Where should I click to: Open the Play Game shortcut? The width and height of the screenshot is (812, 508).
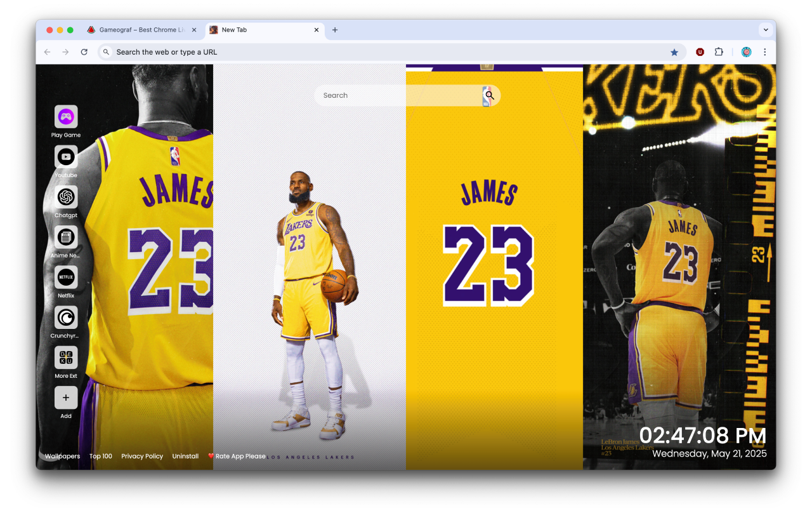[65, 116]
